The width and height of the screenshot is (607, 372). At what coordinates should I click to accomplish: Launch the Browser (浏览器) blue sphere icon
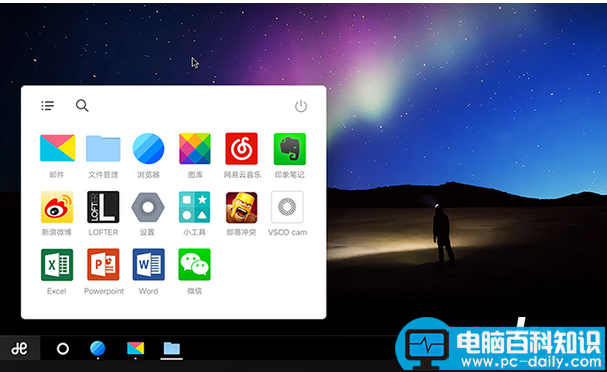point(148,149)
